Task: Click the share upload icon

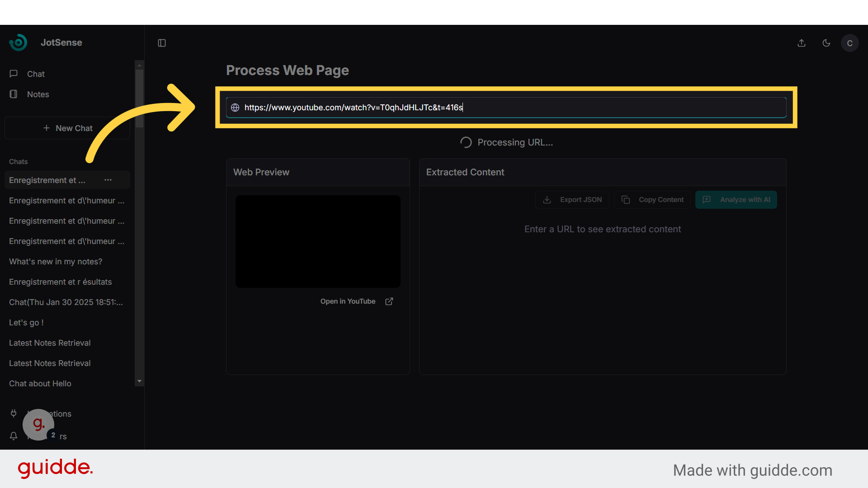Action: [802, 43]
